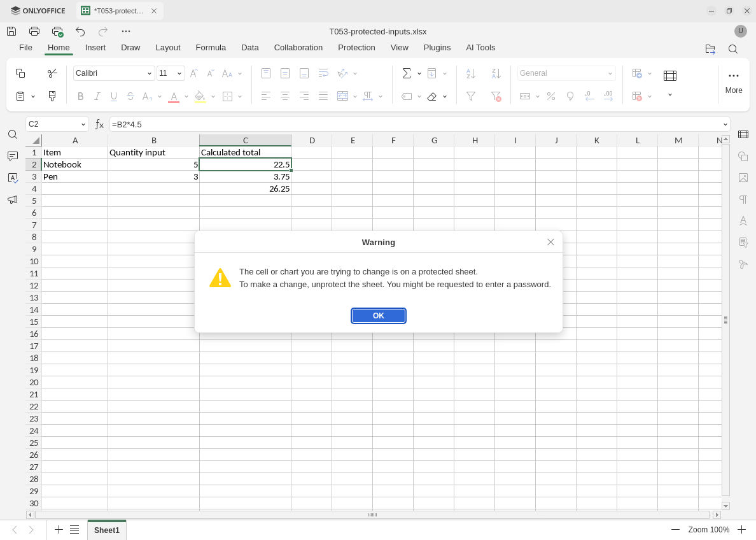Select the Sheet1 tab

(106, 530)
